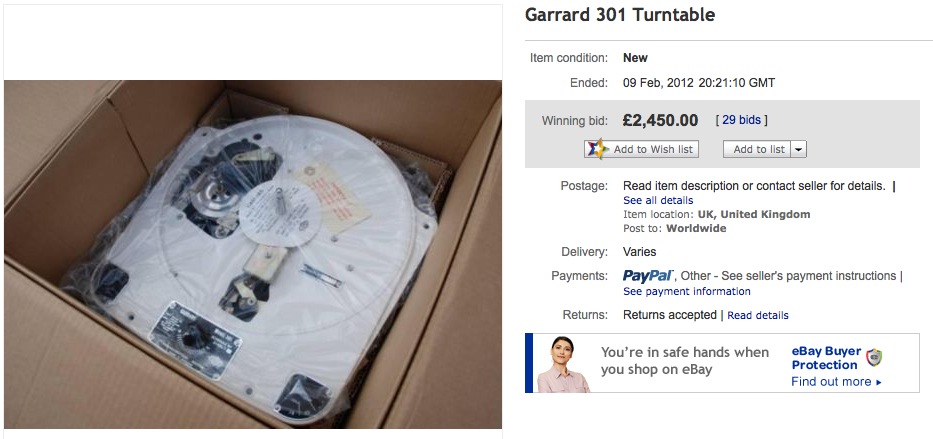Open Read details returns link
The height and width of the screenshot is (439, 933).
coord(757,315)
